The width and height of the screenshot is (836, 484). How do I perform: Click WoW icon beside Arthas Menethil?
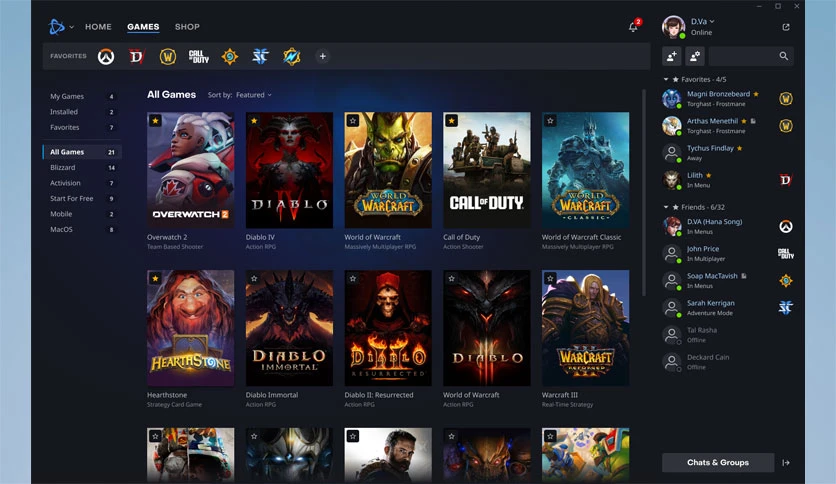pyautogui.click(x=785, y=126)
